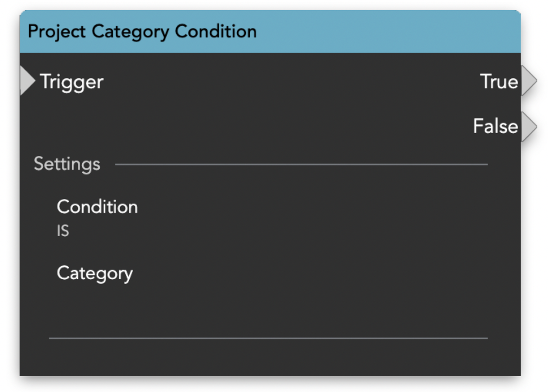Screen dimensions: 548x392
Task: Click blank area right of Condition label
Action: [x=290, y=207]
